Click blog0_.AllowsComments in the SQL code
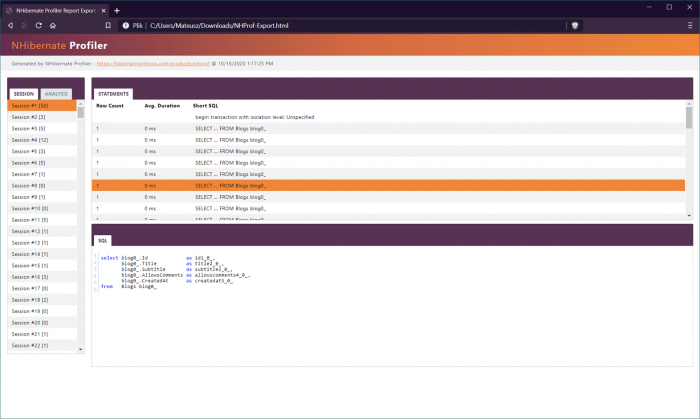This screenshot has width=700, height=419. pos(152,275)
